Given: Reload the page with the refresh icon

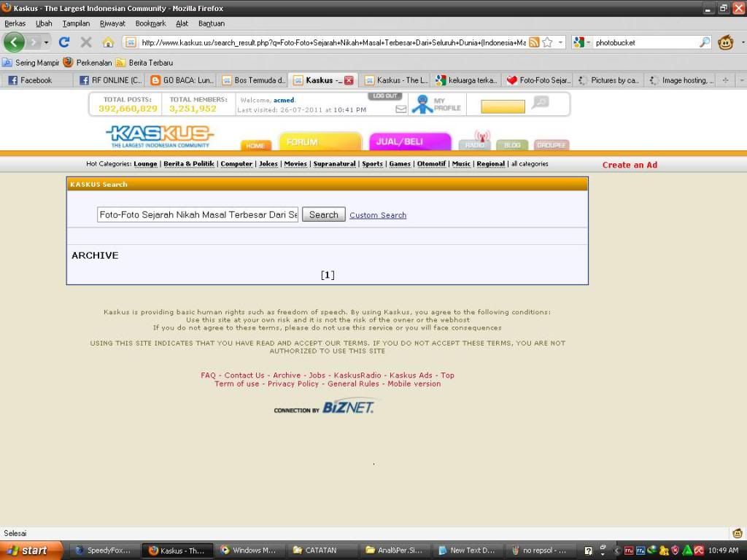Looking at the screenshot, I should [64, 42].
